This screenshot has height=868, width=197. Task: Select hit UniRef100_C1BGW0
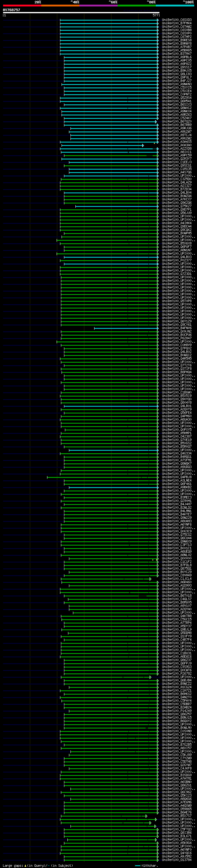[177, 392]
